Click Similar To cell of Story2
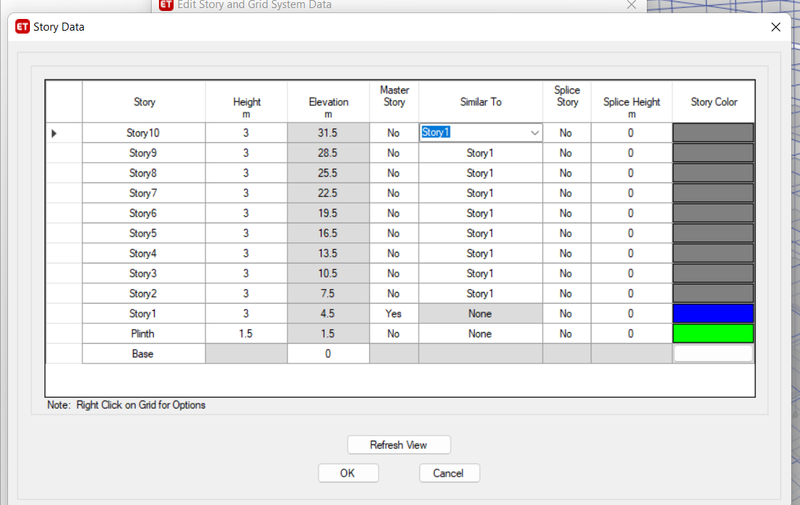This screenshot has width=800, height=505. click(x=481, y=293)
